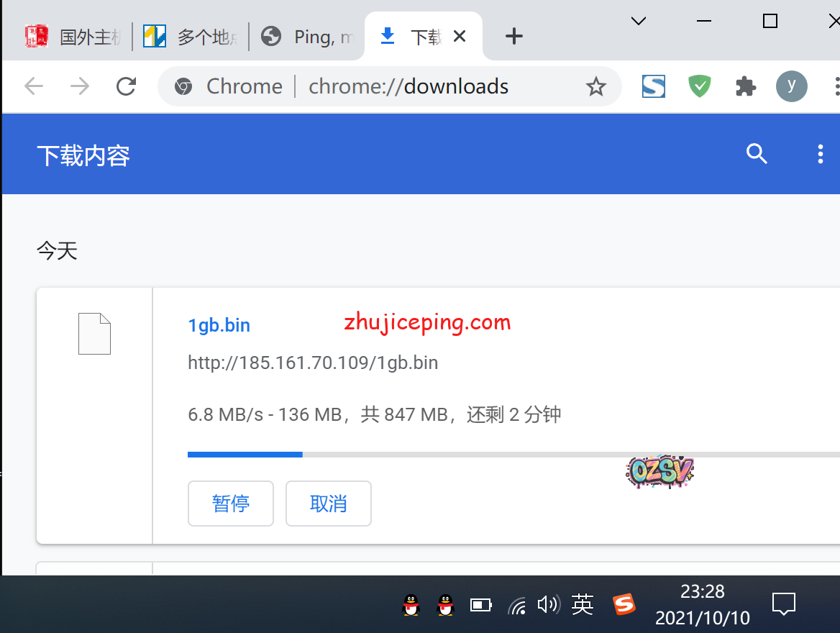Click the green shield extension icon
The height and width of the screenshot is (633, 840).
point(699,87)
